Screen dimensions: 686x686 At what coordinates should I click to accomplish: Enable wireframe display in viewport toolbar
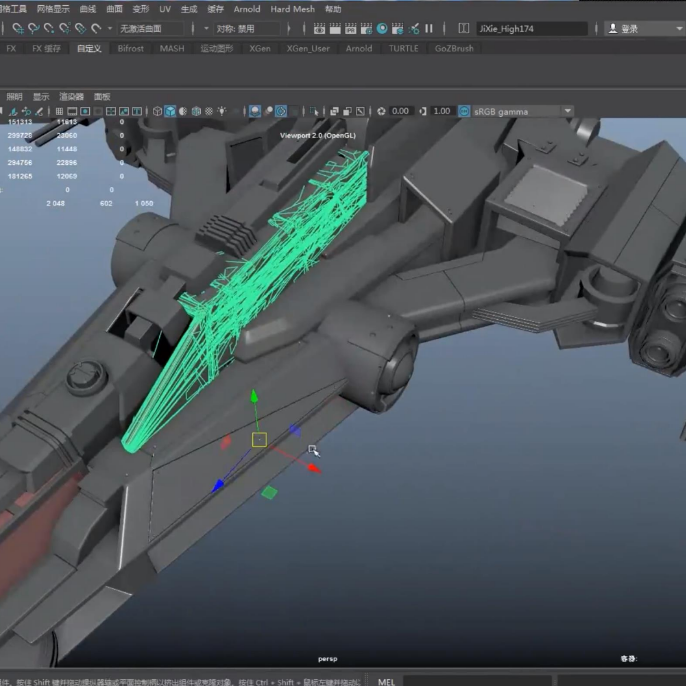point(157,111)
